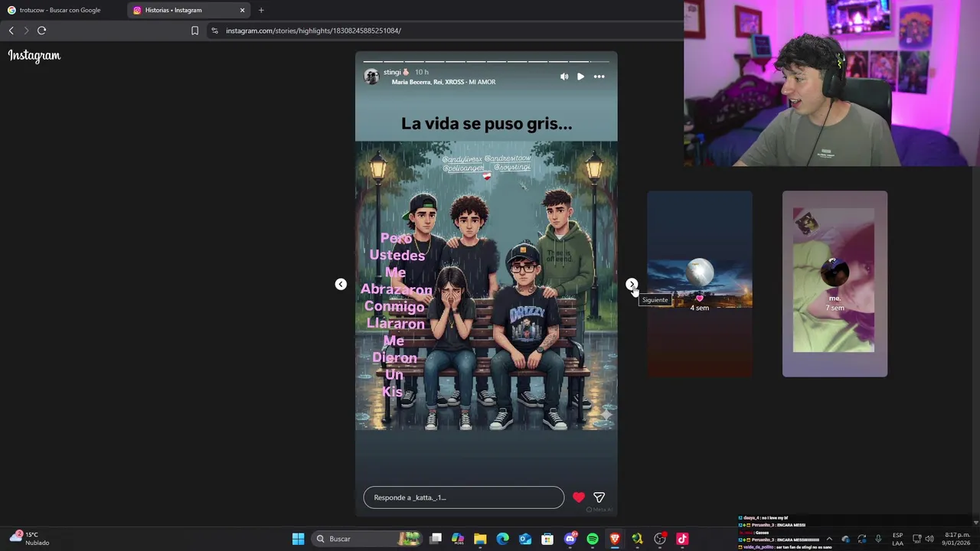Image resolution: width=980 pixels, height=551 pixels.
Task: Click the Brave browser taskbar icon
Action: [615, 539]
